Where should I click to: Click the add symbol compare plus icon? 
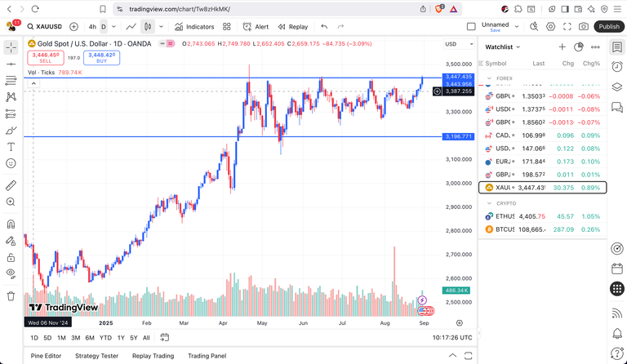[x=73, y=27]
